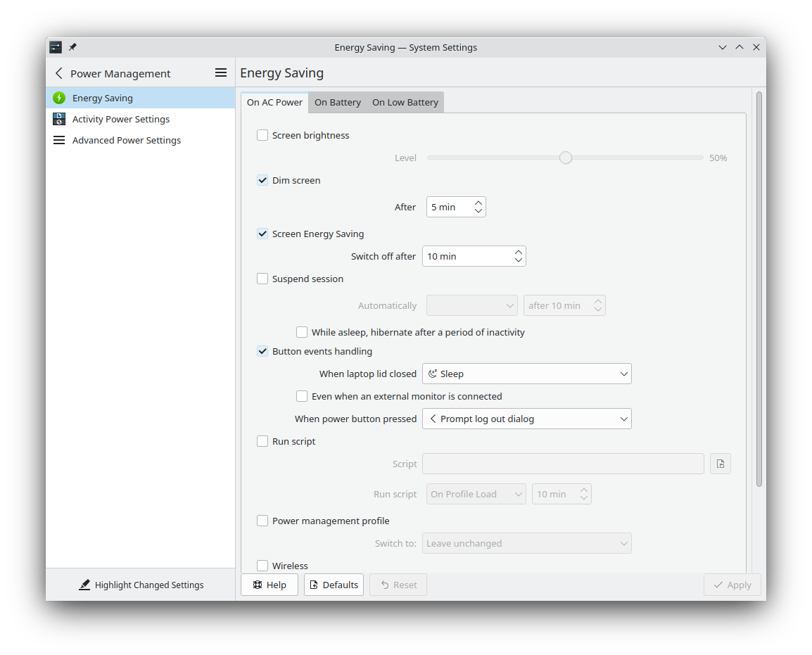Uncheck the Dim screen option

(x=262, y=180)
